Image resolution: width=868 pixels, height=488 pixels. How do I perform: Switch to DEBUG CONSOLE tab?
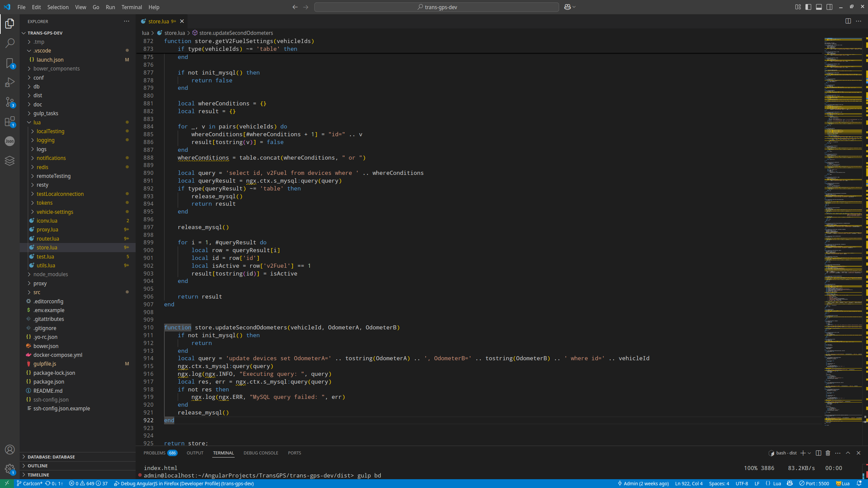(260, 453)
